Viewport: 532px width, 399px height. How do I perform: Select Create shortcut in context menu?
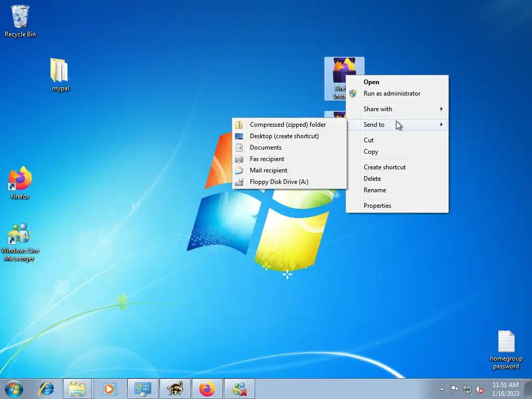(x=397, y=167)
